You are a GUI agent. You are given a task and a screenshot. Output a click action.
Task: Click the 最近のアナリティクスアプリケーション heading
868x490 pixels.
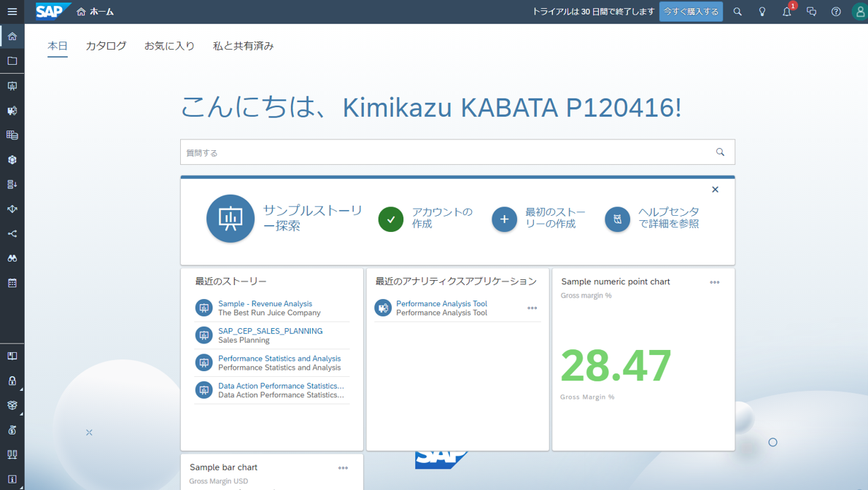(456, 281)
